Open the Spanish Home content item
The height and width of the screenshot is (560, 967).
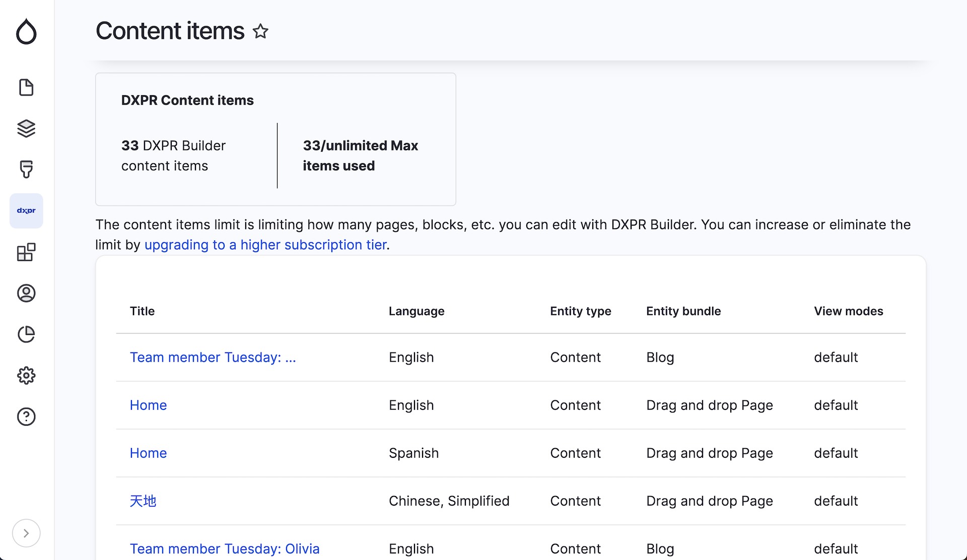(148, 453)
